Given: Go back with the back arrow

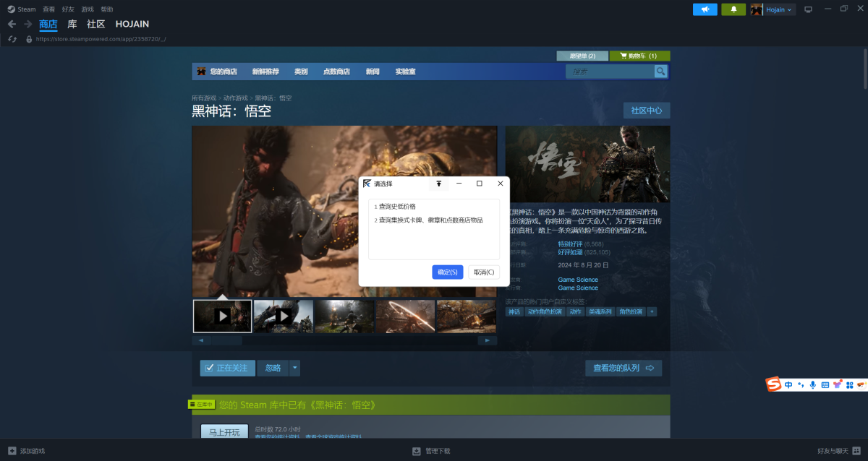Looking at the screenshot, I should tap(12, 24).
